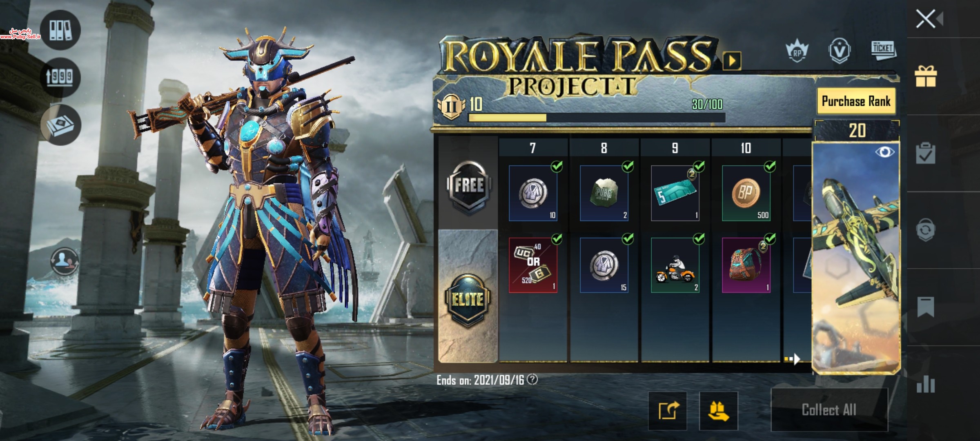Toggle the eye preview on rank 20 reward

(x=884, y=152)
